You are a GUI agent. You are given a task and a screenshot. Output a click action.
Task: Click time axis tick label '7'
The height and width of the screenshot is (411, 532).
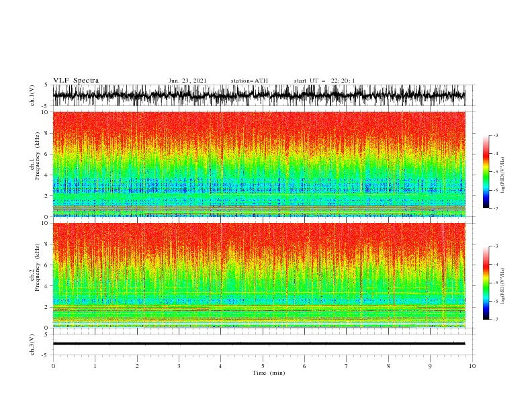[x=347, y=366]
